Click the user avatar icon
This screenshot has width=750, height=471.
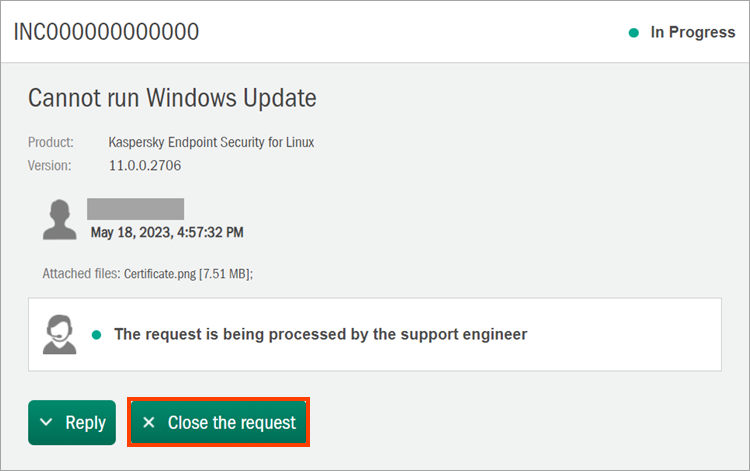pyautogui.click(x=60, y=219)
